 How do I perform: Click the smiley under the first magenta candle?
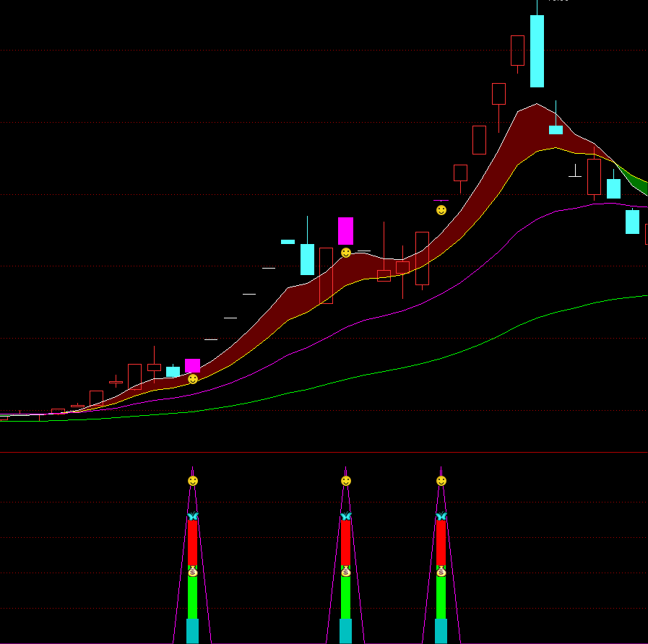coord(192,379)
